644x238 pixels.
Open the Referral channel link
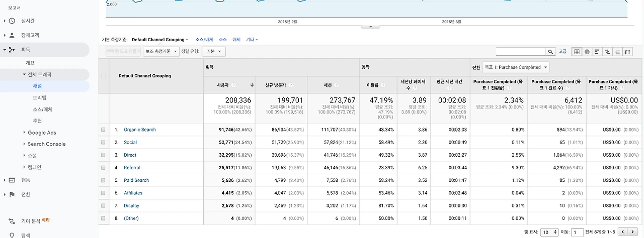pyautogui.click(x=132, y=168)
